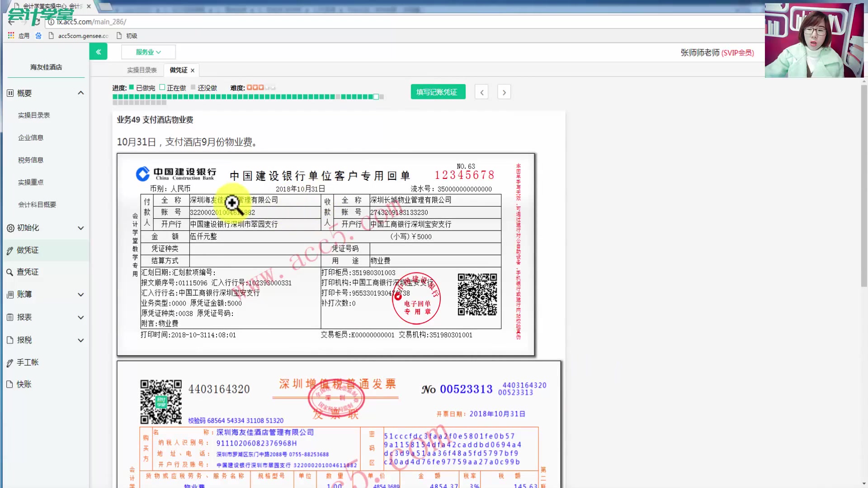
Task: Switch to the 实操目录表 tab
Action: pos(142,70)
